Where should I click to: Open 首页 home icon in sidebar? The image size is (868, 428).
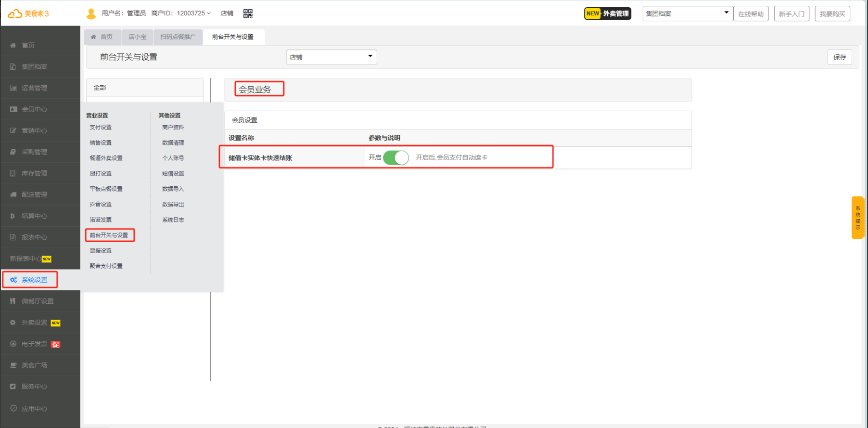click(13, 45)
